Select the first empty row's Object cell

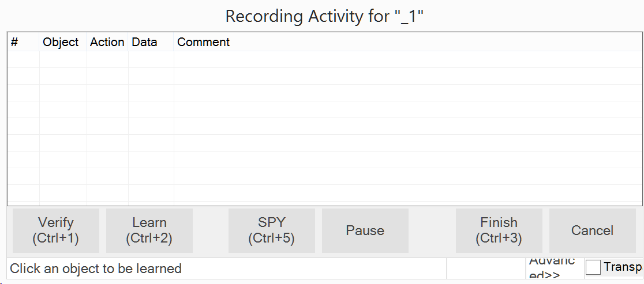(63, 59)
